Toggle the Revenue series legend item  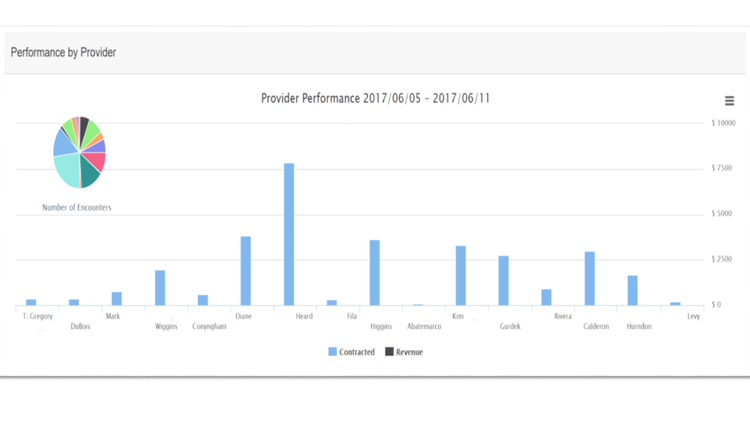tap(409, 352)
